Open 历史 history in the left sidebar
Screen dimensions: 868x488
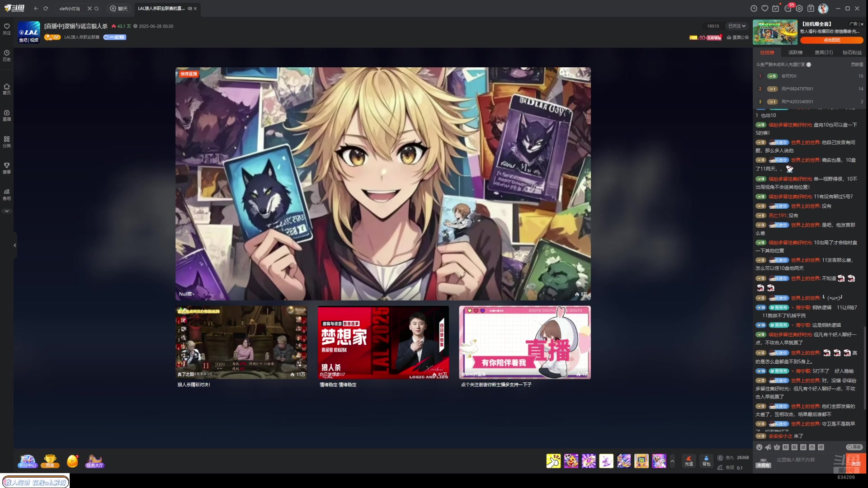[6, 56]
